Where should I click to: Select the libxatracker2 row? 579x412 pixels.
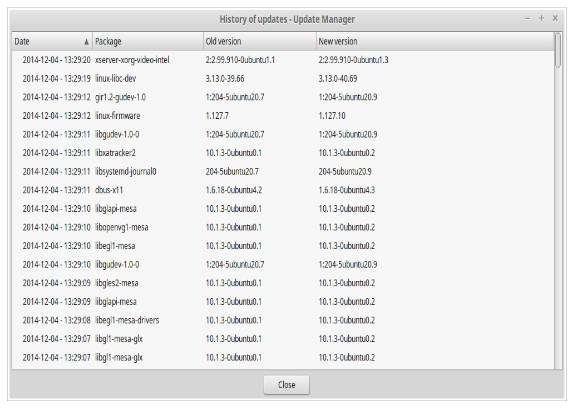click(283, 153)
